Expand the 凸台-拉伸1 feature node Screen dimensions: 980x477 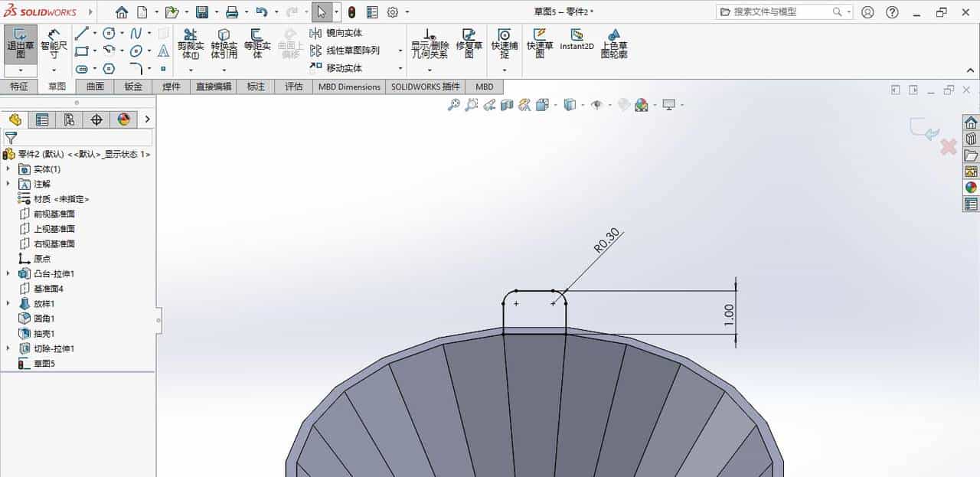pos(8,273)
